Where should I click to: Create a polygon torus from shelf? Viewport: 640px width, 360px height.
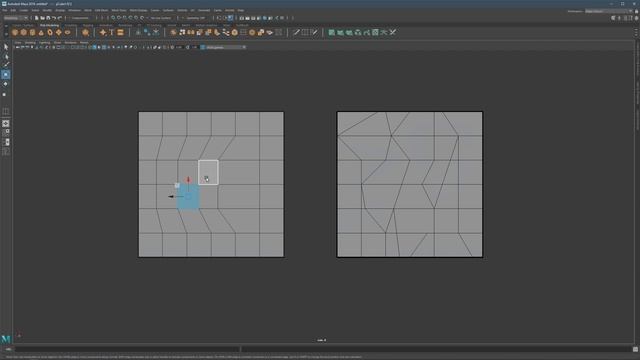click(50, 32)
